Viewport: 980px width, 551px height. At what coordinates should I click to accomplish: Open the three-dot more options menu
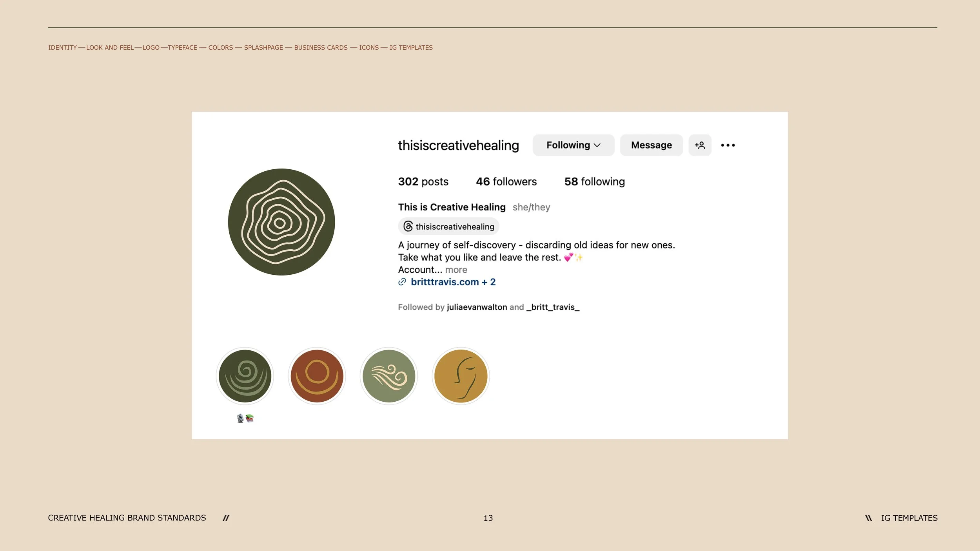[x=728, y=145]
